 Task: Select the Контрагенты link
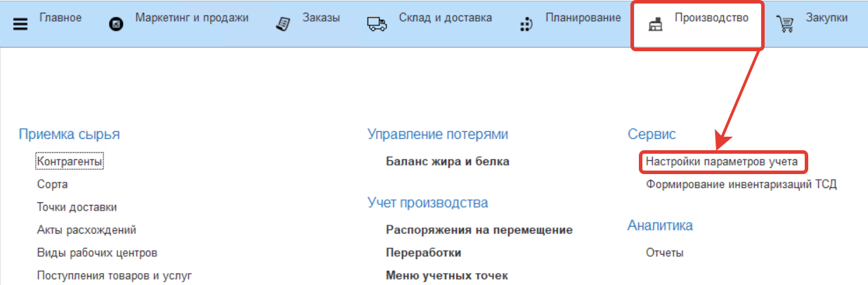[70, 161]
